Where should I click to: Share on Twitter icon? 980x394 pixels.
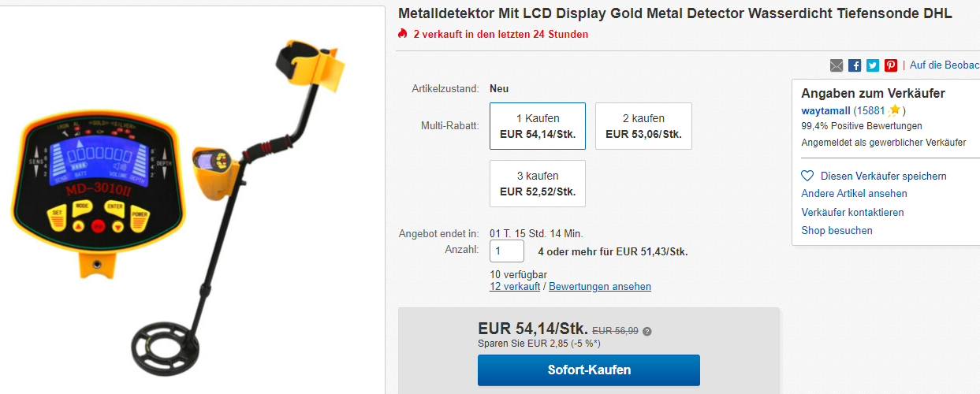(873, 65)
